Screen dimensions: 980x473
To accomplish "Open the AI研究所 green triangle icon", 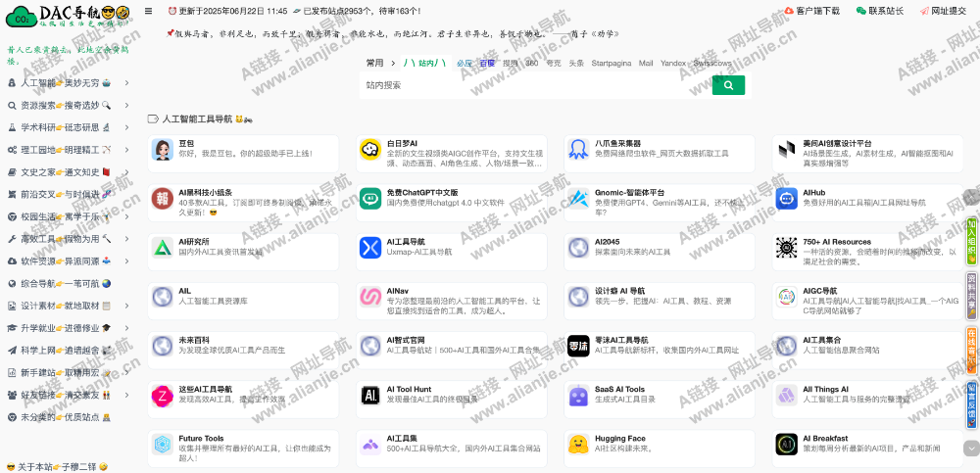I will (162, 248).
